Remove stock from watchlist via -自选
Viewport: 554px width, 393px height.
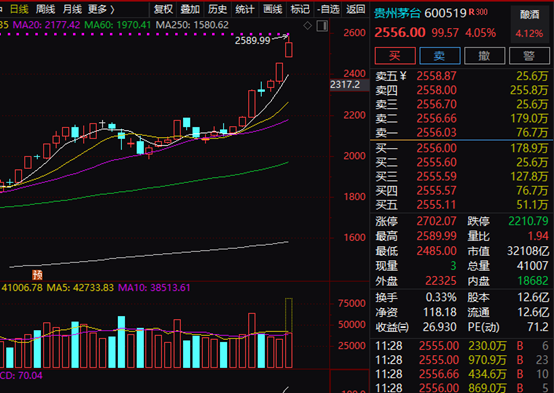(x=328, y=10)
